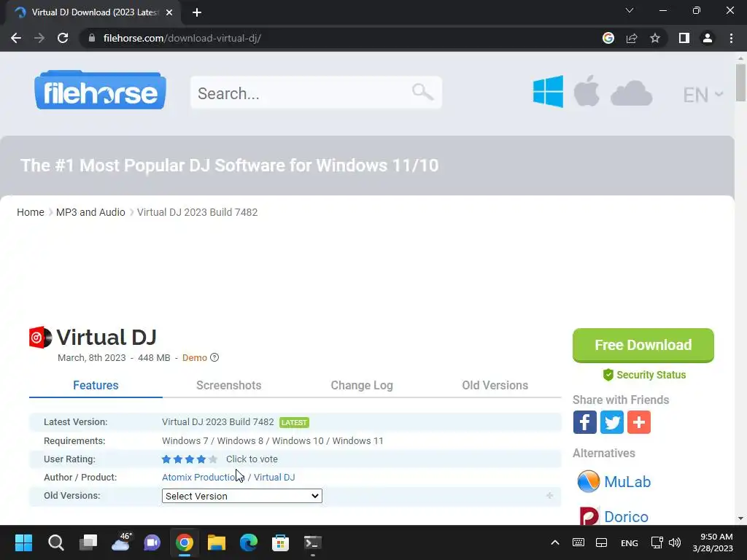
Task: Open the terminal app from taskbar
Action: point(312,542)
